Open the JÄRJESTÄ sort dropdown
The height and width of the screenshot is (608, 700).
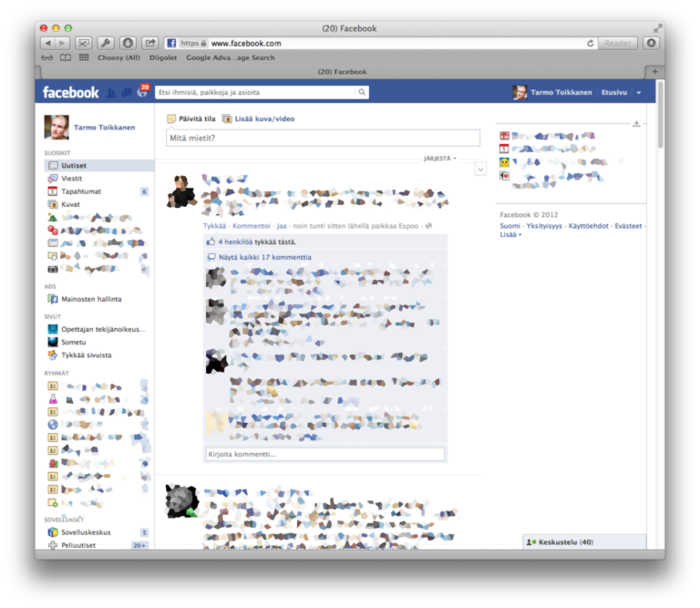pos(439,159)
